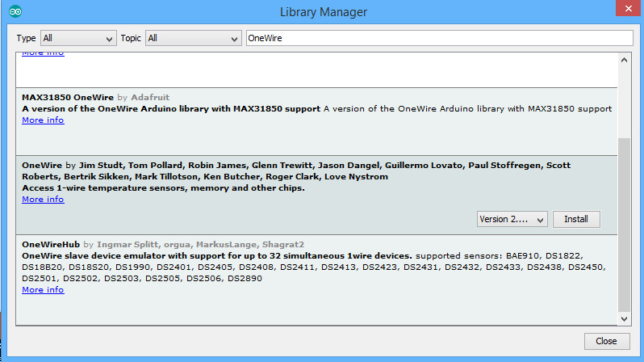Open More info link for OneWireHub
This screenshot has height=362, width=644.
click(x=43, y=289)
